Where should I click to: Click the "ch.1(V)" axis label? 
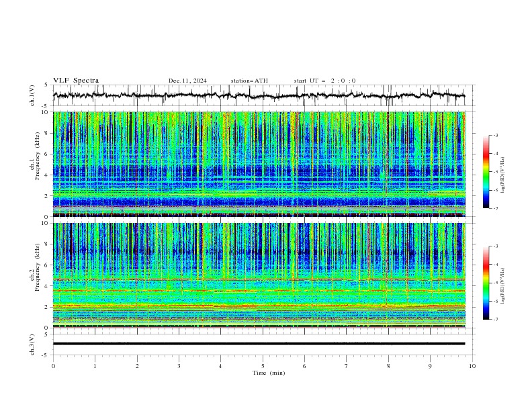(x=32, y=95)
